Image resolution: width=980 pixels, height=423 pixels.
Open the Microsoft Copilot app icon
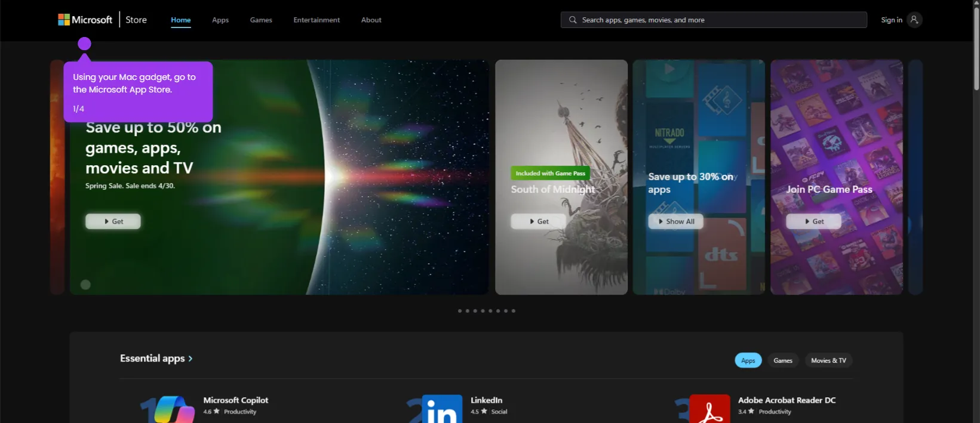tap(174, 409)
